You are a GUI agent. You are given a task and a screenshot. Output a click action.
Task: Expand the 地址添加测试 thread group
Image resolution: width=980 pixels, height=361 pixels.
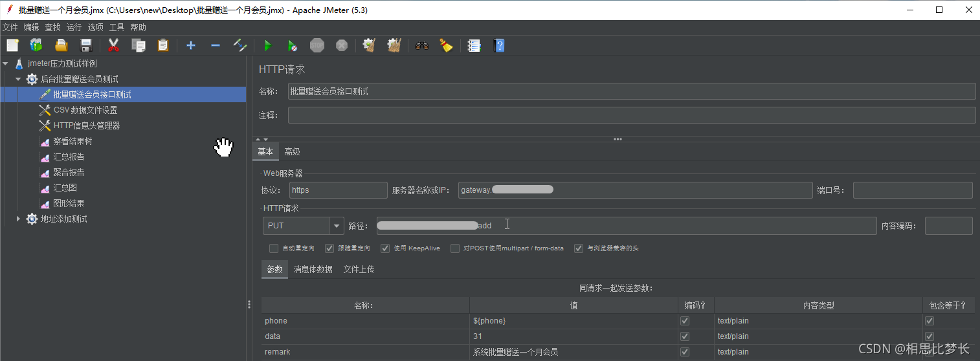click(18, 219)
